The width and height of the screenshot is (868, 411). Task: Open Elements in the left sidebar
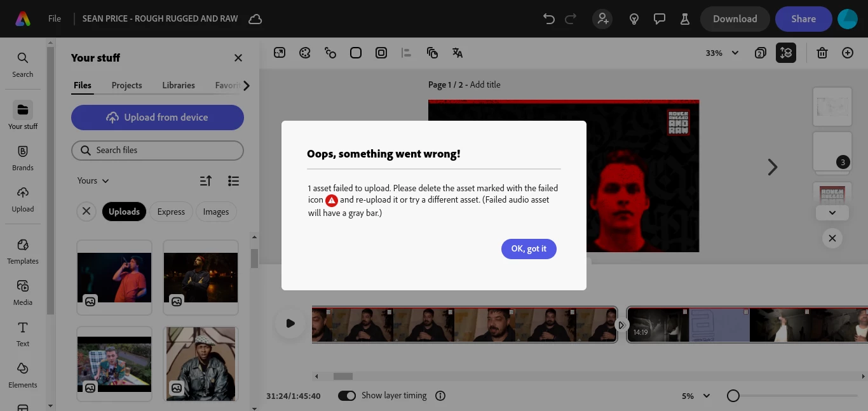[23, 375]
